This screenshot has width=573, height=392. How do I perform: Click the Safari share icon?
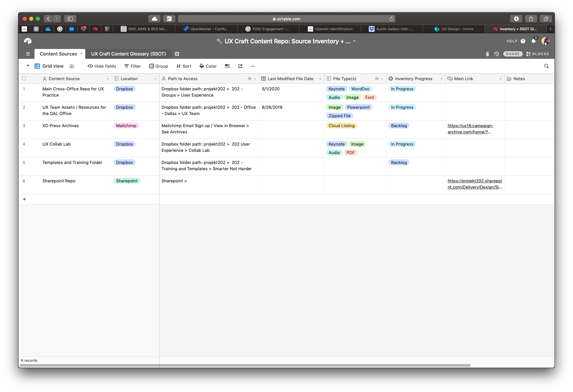(531, 19)
